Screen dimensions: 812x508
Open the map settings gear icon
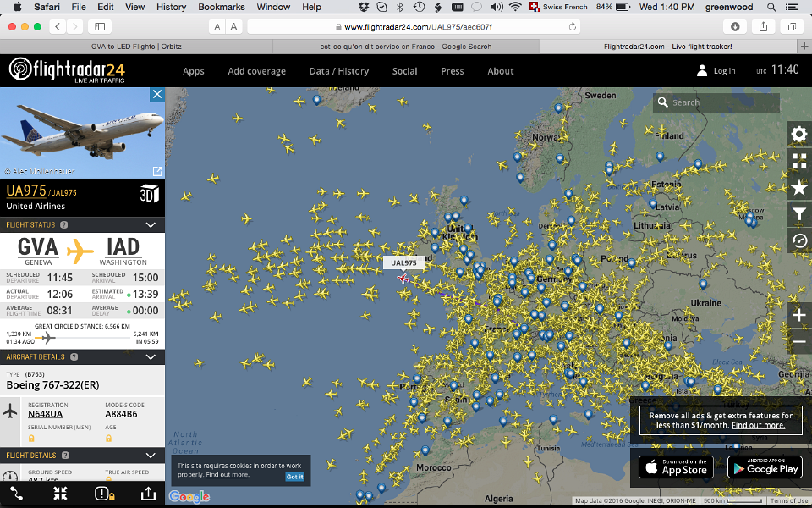coord(799,134)
